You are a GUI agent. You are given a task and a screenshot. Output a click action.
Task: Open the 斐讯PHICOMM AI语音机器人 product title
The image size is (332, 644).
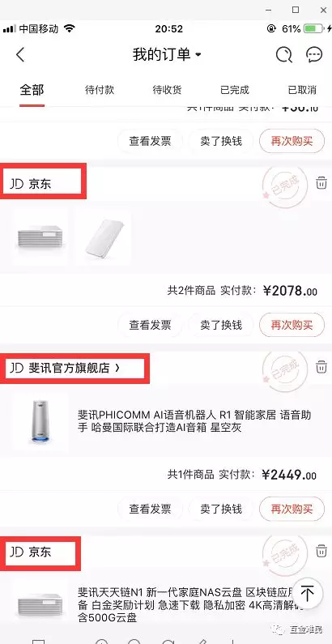pyautogui.click(x=194, y=421)
